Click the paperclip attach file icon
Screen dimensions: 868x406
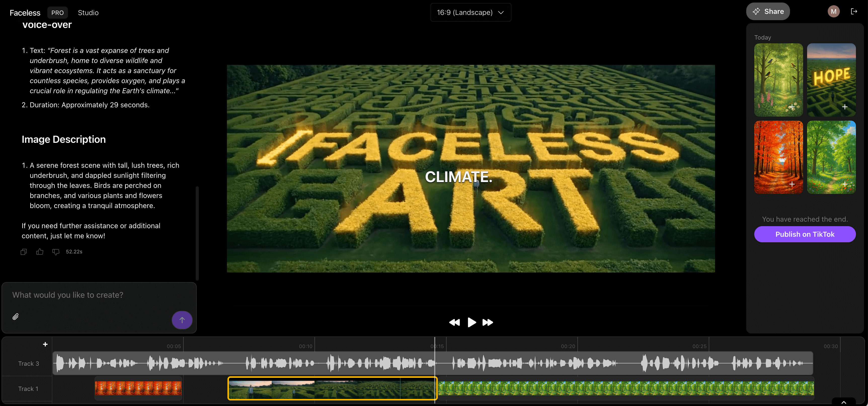click(x=16, y=316)
